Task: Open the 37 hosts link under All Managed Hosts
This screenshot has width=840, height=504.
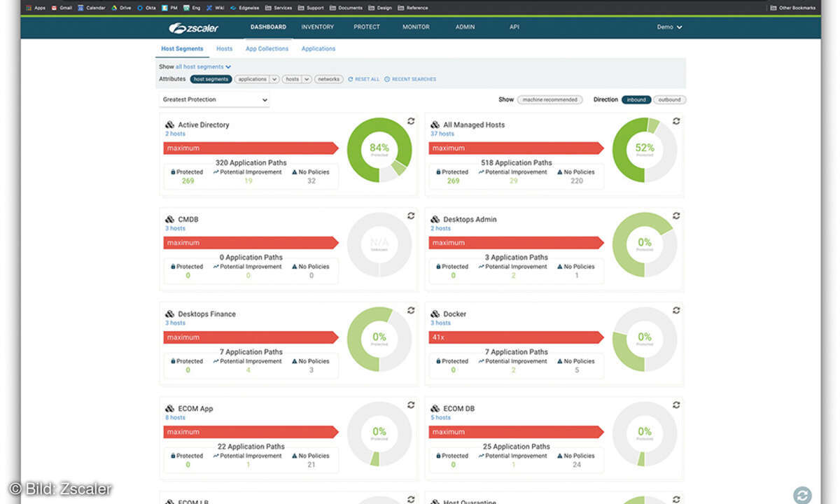Action: pos(442,134)
